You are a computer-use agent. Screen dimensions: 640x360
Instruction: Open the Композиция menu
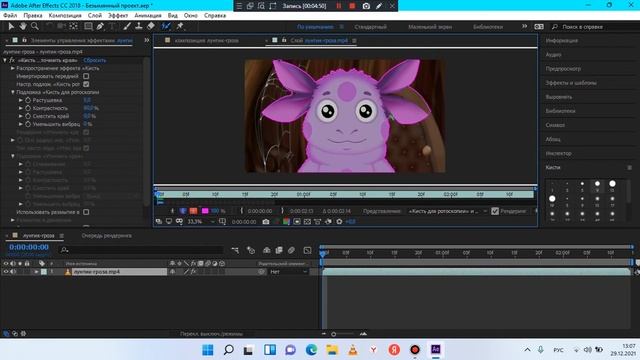point(65,16)
